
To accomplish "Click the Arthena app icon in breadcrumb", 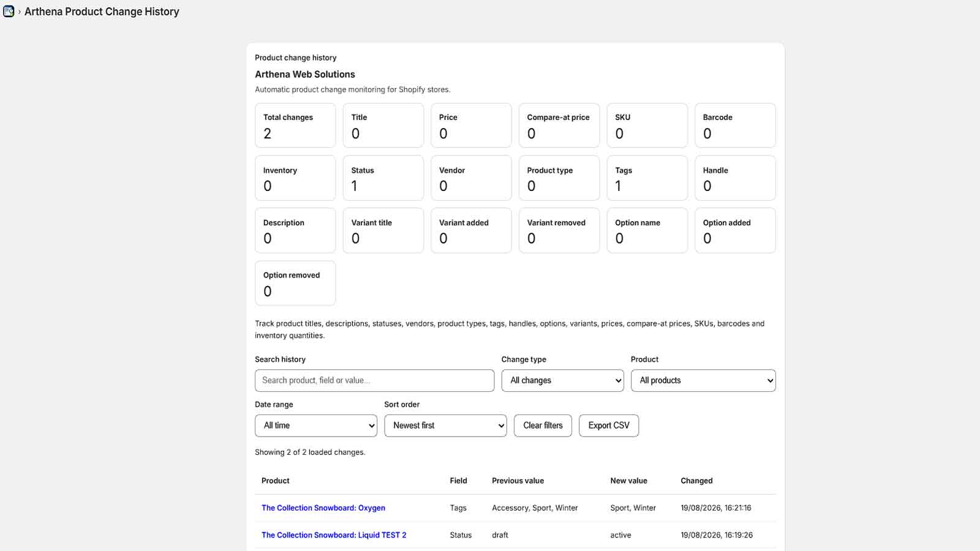I will pos(9,12).
